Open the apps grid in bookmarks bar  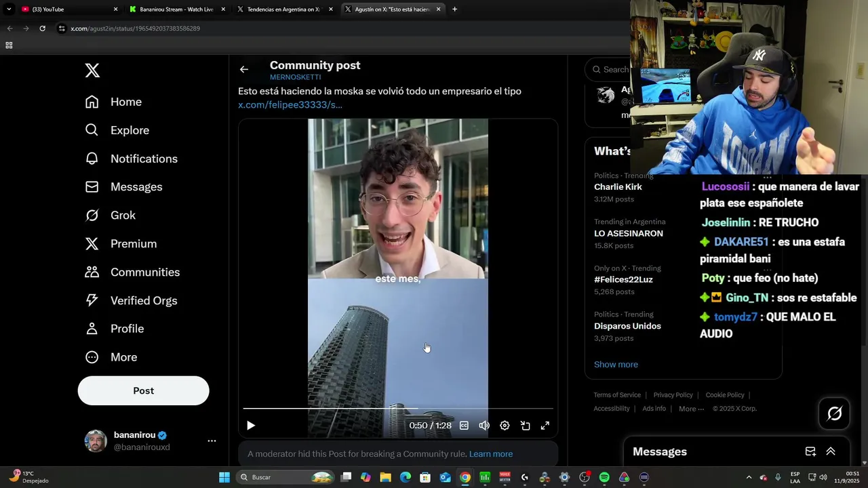click(9, 45)
